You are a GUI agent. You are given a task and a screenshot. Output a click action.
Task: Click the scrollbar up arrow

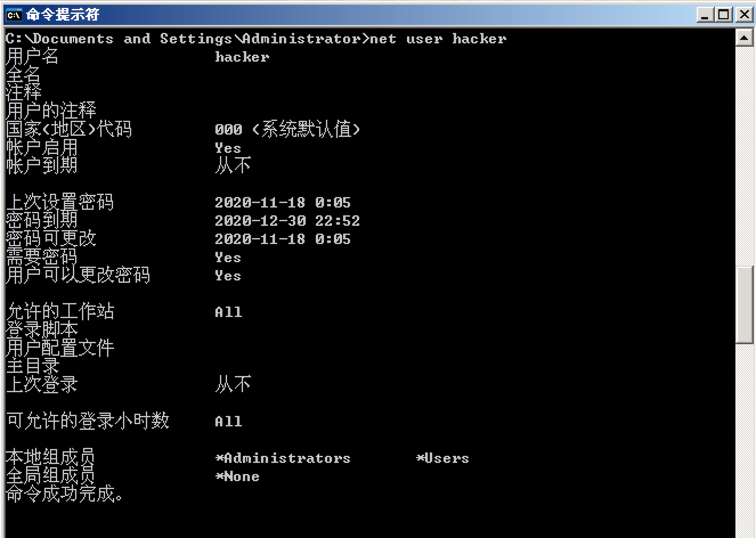click(x=744, y=38)
